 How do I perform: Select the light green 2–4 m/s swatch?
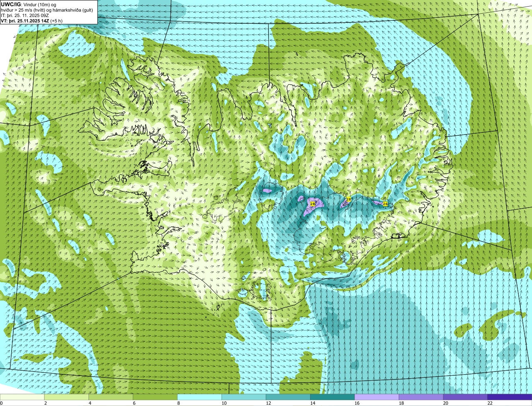[x=66, y=397]
